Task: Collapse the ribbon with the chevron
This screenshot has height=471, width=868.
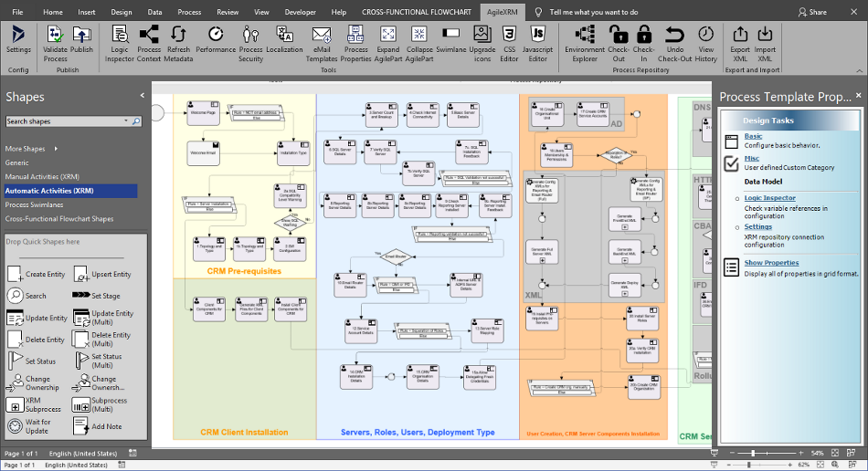Action: pos(859,70)
